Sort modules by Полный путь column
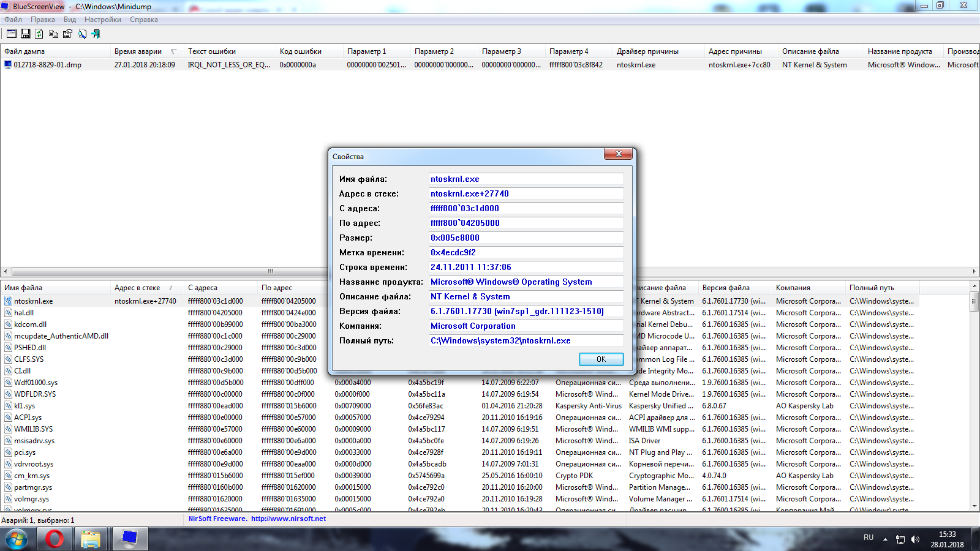The height and width of the screenshot is (551, 980). tap(882, 288)
